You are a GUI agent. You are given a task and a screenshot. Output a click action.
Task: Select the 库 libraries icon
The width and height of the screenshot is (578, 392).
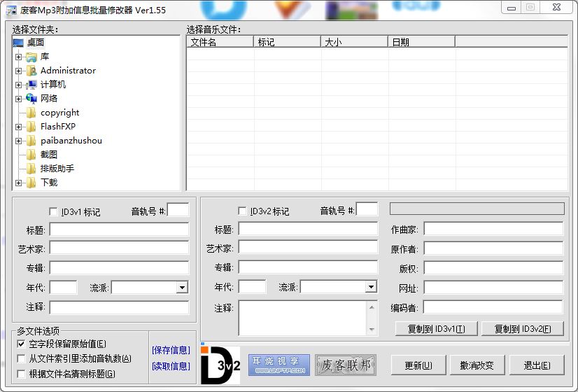(31, 57)
